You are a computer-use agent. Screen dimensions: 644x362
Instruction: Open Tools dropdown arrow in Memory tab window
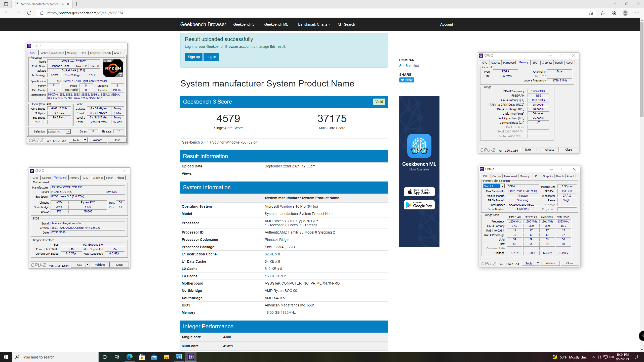[537, 150]
